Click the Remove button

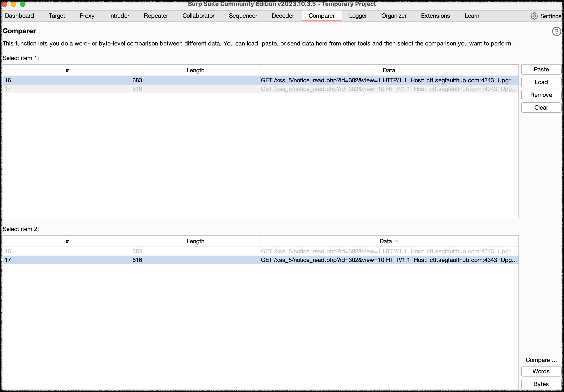[541, 95]
